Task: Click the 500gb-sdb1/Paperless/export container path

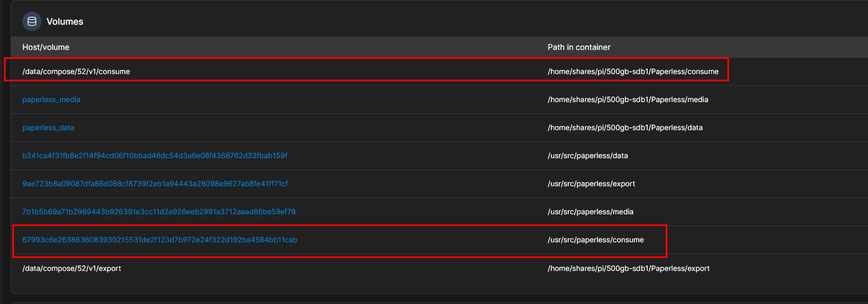Action: [x=629, y=268]
